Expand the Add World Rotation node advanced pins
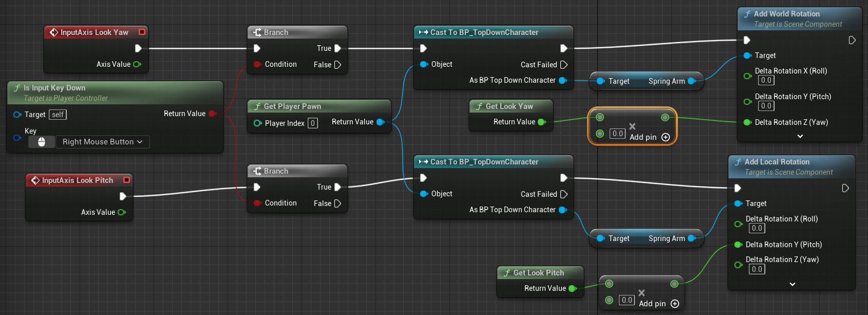 pyautogui.click(x=800, y=136)
